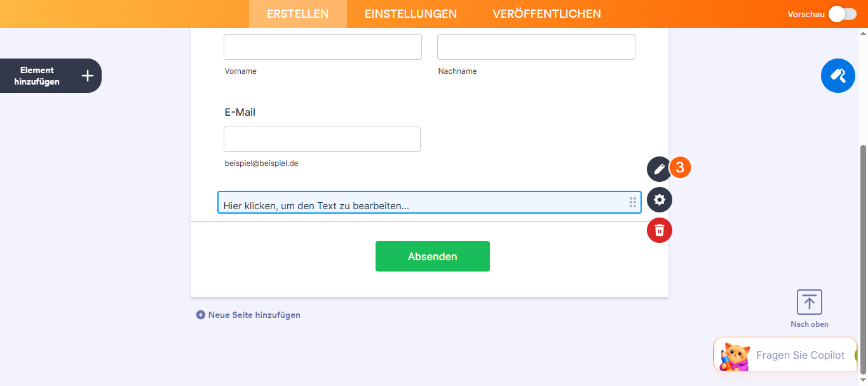The height and width of the screenshot is (386, 868).
Task: Click the Nach oben arrow icon
Action: (x=810, y=302)
